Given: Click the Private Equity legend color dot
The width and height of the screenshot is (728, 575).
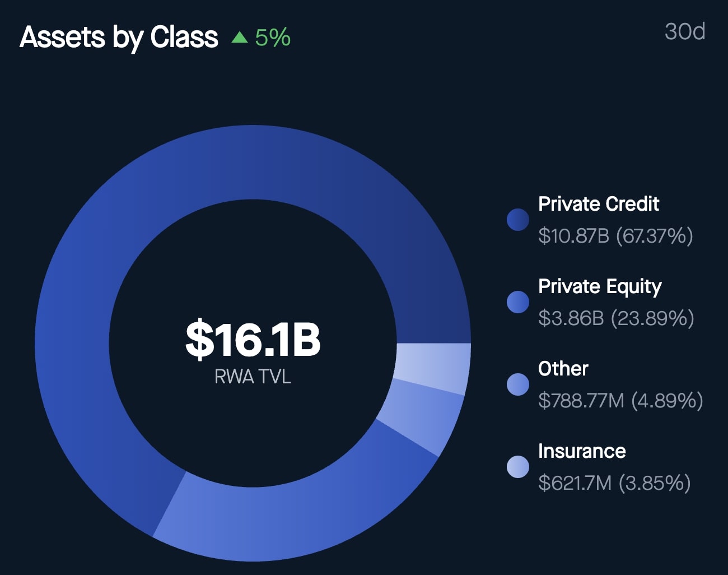Looking at the screenshot, I should 517,302.
